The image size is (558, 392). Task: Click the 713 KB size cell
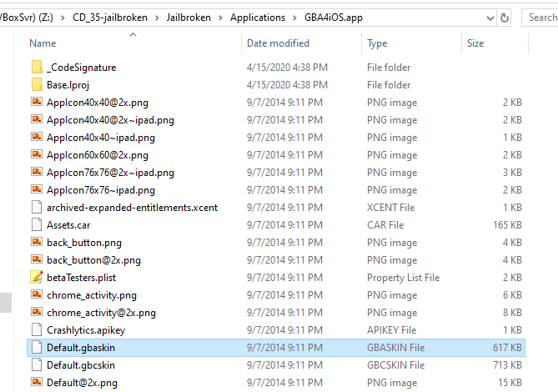507,365
